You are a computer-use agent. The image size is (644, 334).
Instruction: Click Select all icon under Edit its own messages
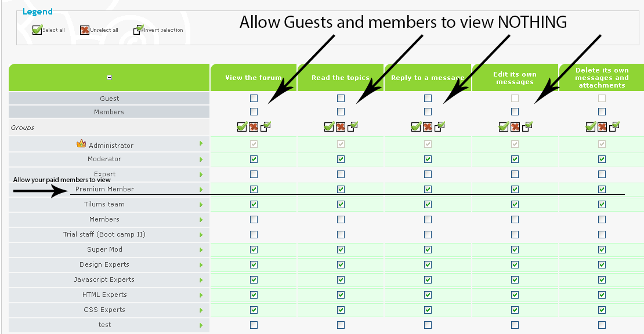coord(504,127)
